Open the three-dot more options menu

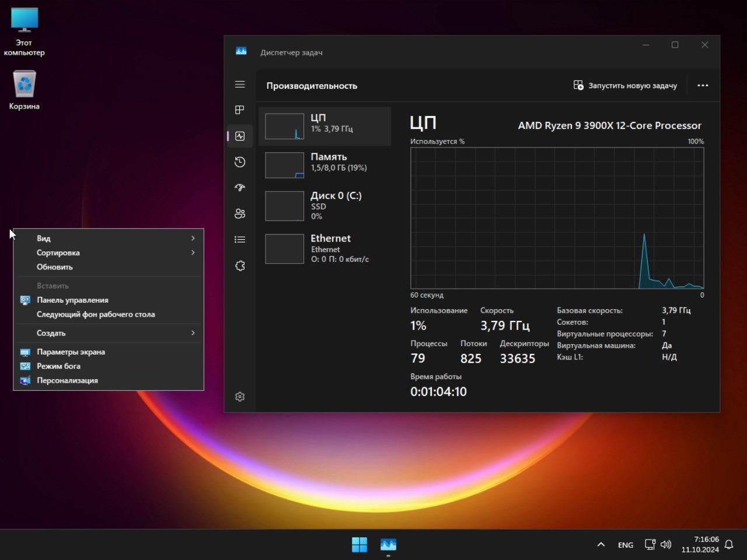click(x=703, y=86)
